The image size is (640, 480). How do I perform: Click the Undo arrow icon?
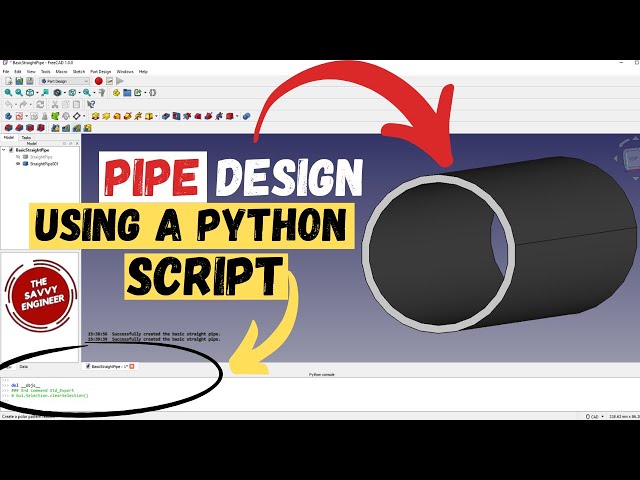pyautogui.click(x=8, y=104)
